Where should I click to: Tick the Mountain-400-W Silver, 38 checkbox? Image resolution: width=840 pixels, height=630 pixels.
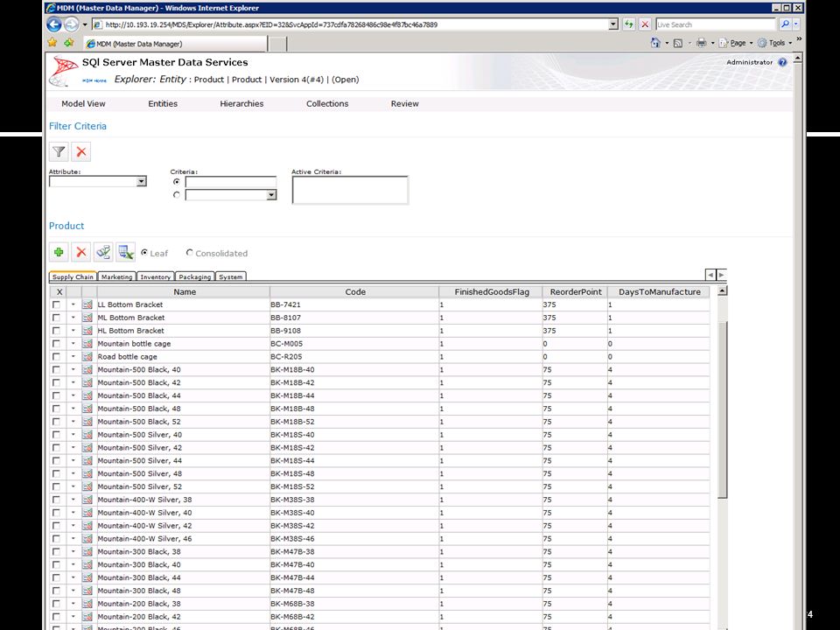pos(56,500)
